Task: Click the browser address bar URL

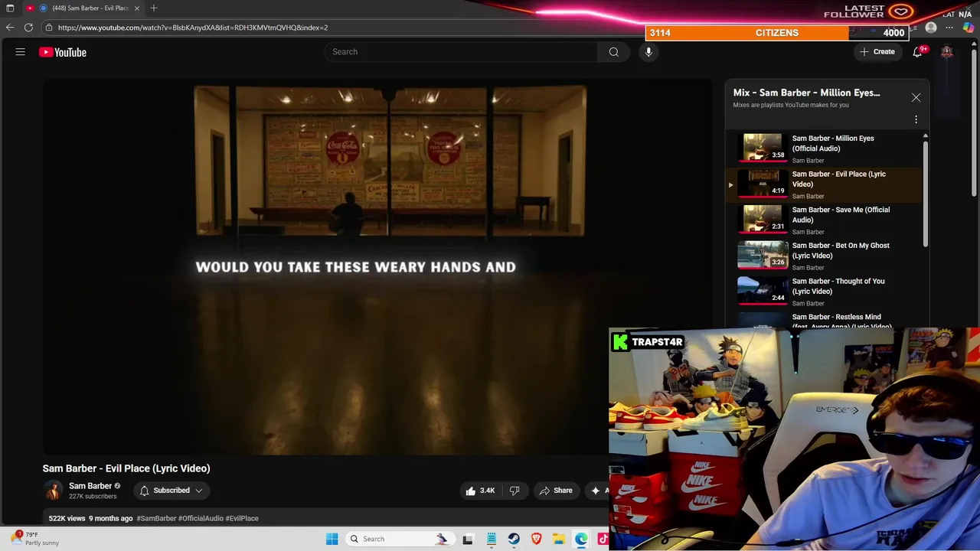Action: click(x=193, y=28)
